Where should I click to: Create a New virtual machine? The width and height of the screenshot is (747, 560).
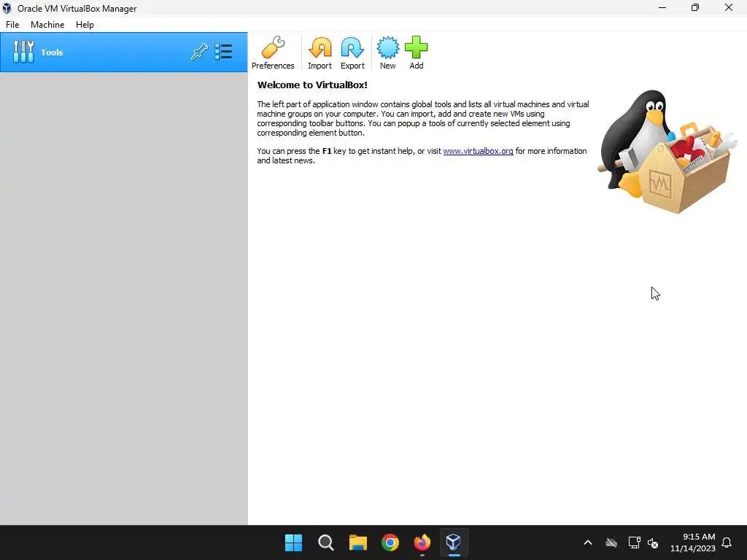(388, 52)
